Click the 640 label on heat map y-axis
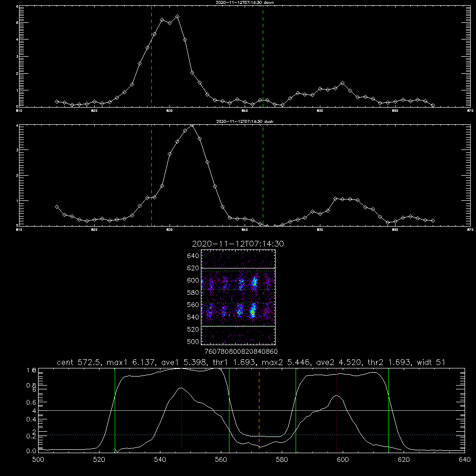 click(x=193, y=256)
